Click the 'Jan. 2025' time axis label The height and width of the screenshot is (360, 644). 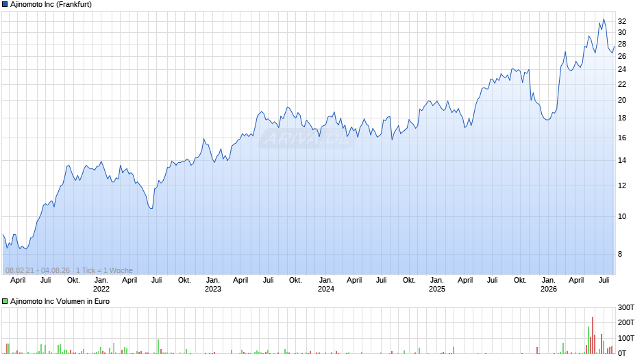[x=436, y=285]
